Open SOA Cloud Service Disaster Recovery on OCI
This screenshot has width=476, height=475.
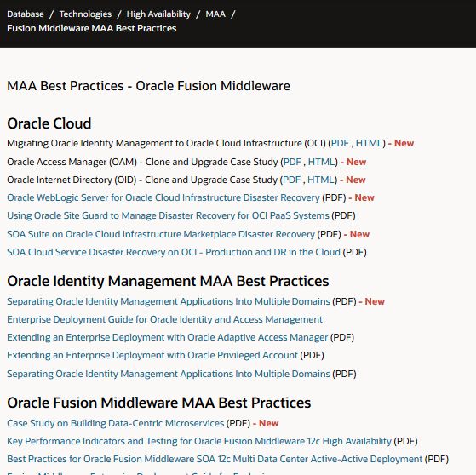(174, 252)
